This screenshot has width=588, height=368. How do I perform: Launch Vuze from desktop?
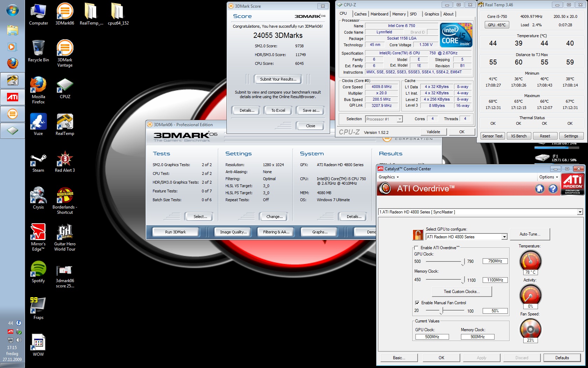38,125
